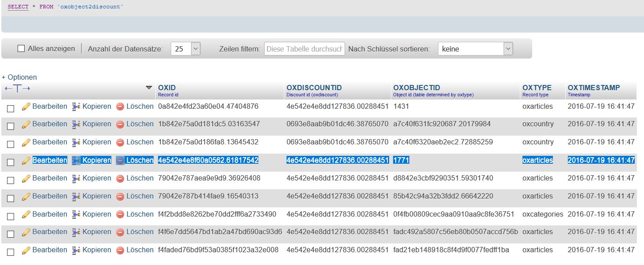Screen dimensions: 644x265
Task: Sort by OXID column header
Action: (x=167, y=88)
